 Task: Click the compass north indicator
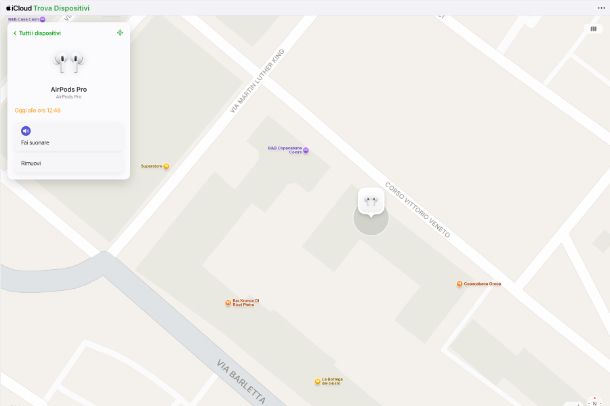tap(594, 402)
